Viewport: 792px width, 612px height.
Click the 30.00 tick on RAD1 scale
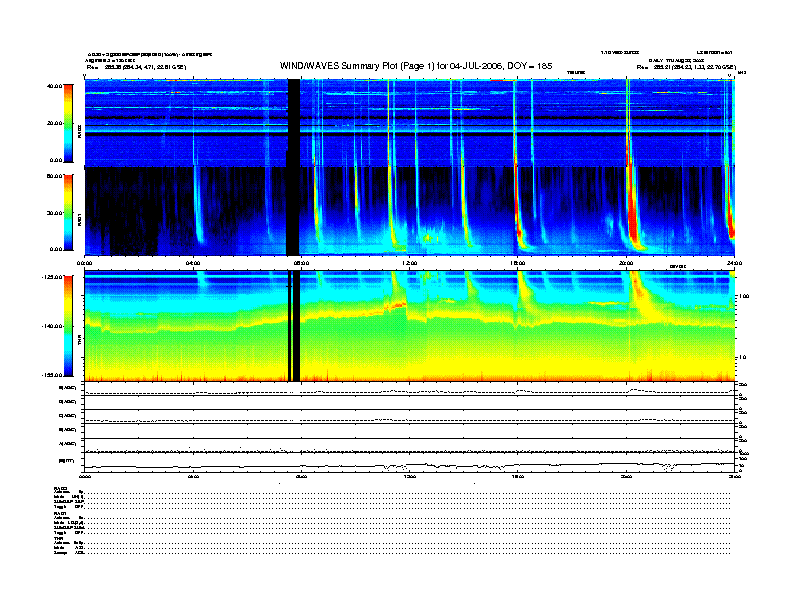tap(54, 213)
